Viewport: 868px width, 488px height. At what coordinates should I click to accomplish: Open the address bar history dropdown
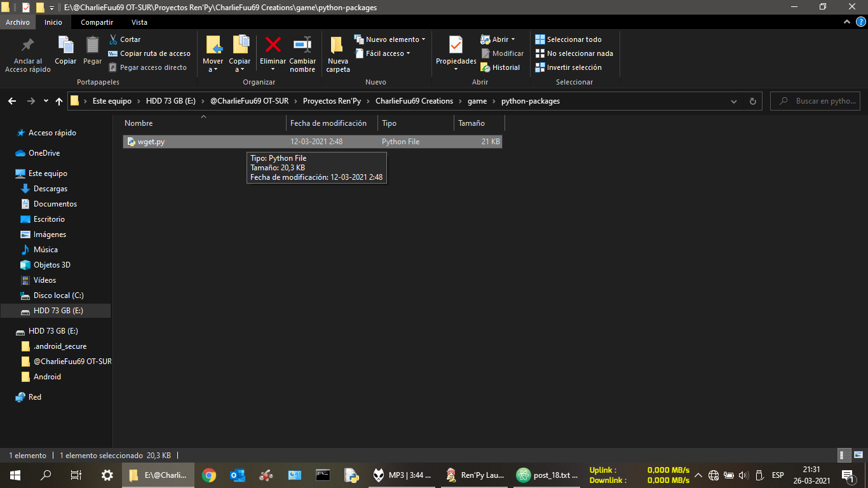(734, 101)
